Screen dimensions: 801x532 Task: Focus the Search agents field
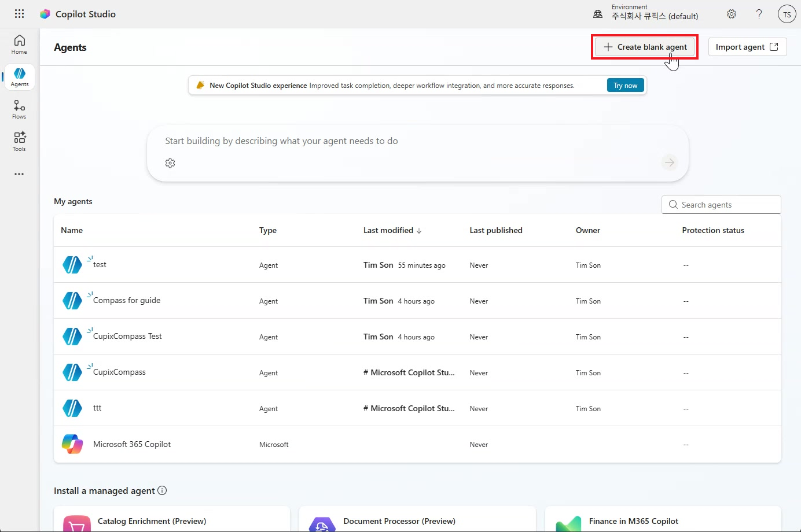pos(721,205)
